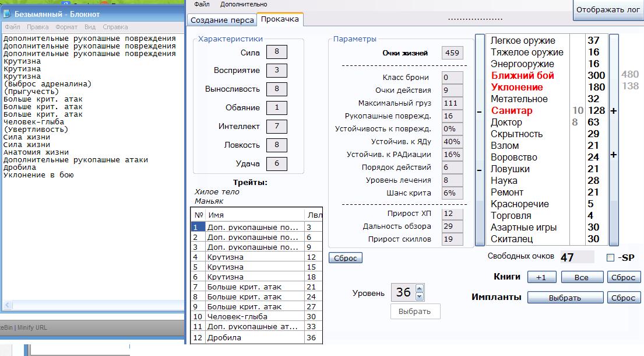Click the +1 button for Книги
Screen dimensions: 644x356
pos(541,278)
